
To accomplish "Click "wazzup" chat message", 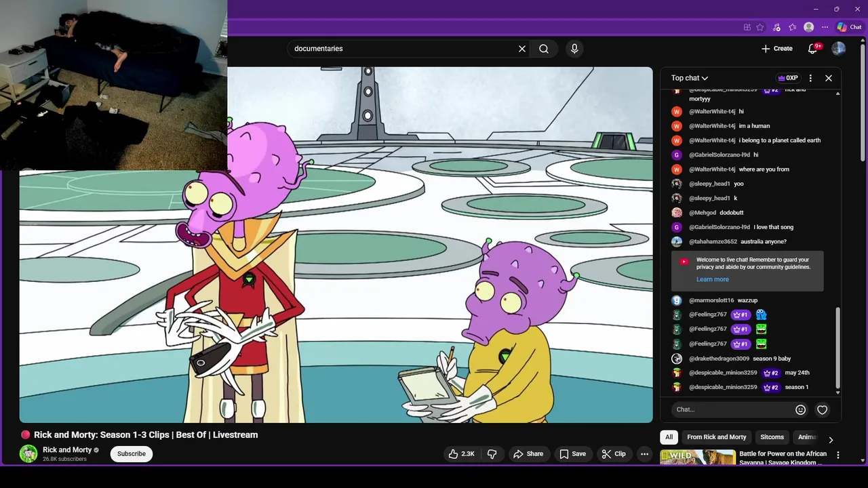I will click(x=747, y=300).
